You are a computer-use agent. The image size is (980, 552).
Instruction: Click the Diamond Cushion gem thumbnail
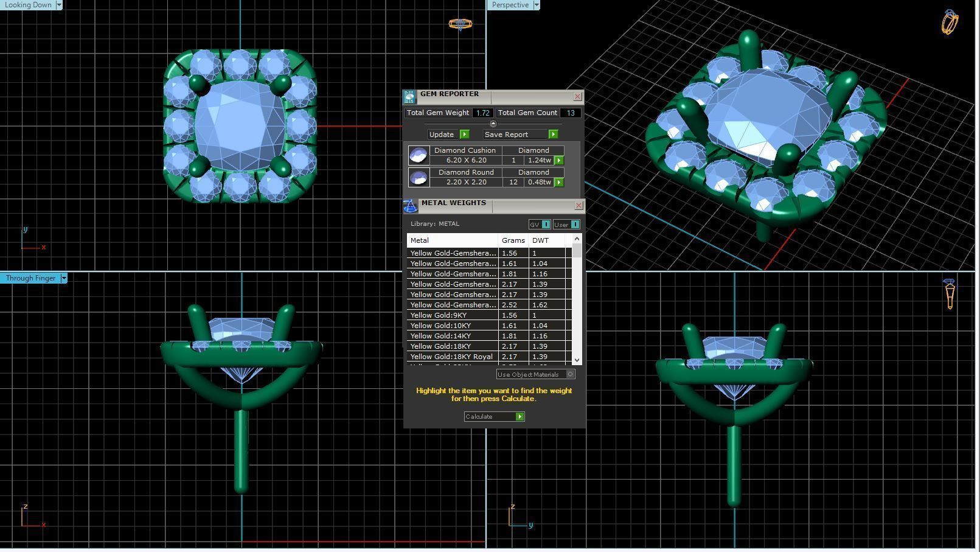coord(419,155)
